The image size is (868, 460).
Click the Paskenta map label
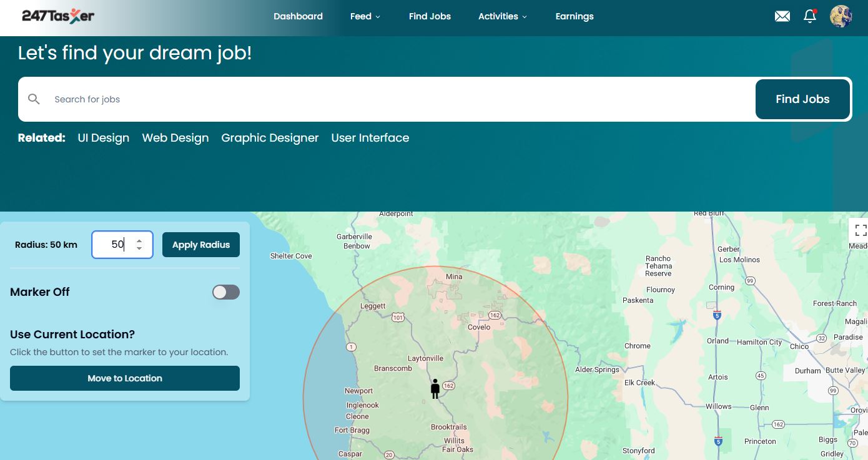[638, 300]
